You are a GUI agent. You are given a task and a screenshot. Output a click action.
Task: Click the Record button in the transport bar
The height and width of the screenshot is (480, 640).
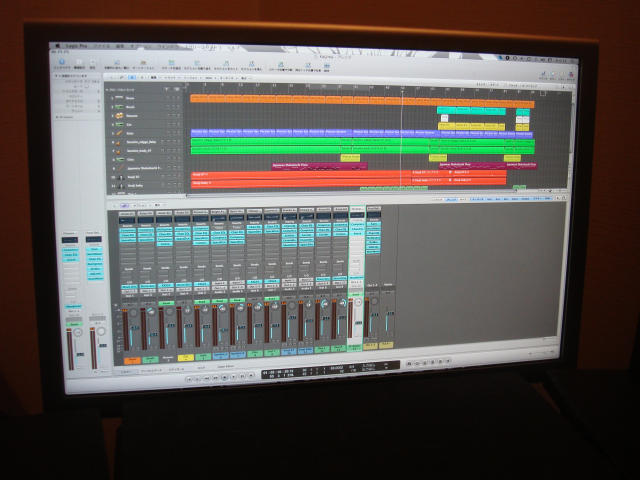tap(251, 376)
